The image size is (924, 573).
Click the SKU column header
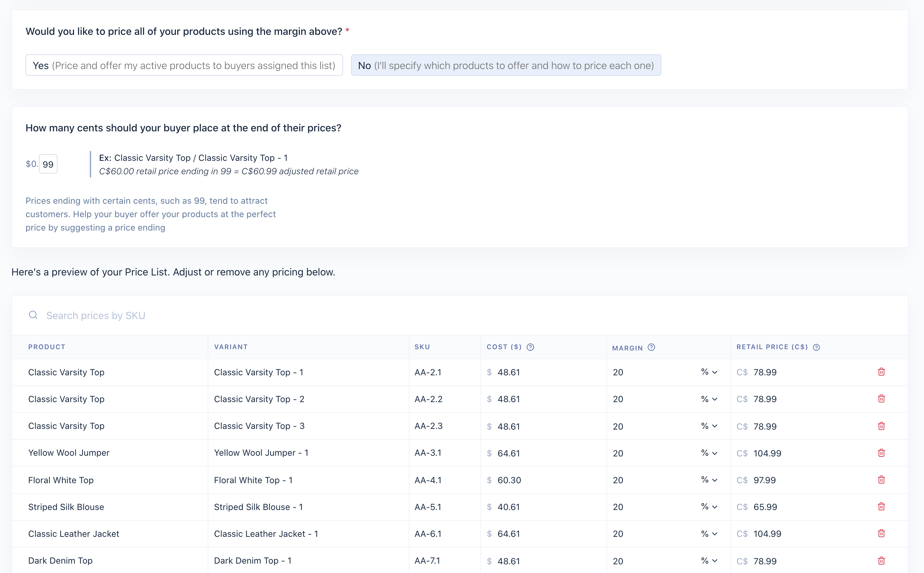click(x=422, y=347)
